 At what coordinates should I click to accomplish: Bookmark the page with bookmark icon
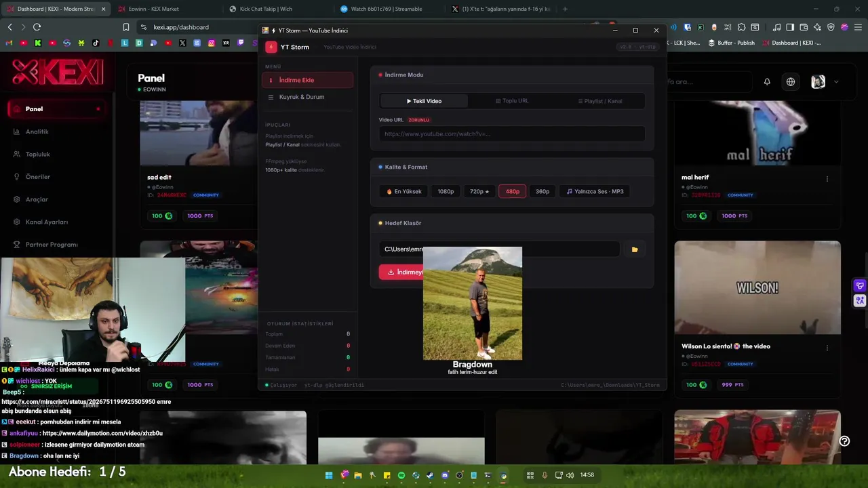coord(126,27)
